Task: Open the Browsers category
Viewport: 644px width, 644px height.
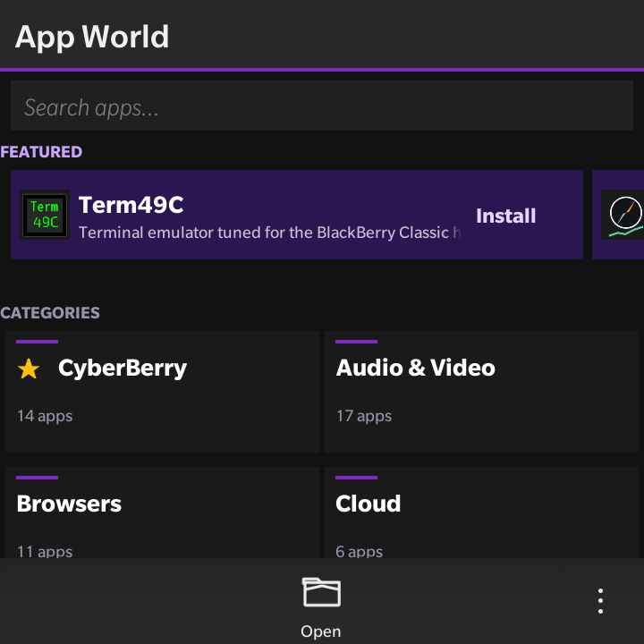Action: pos(162,513)
